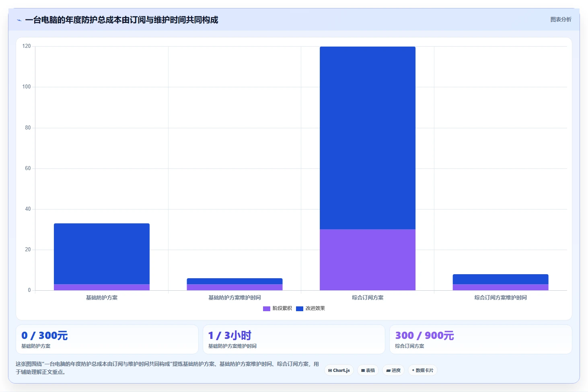The image size is (588, 392).
Task: Toggle the 改进效果 legend blue swatch
Action: click(x=299, y=308)
